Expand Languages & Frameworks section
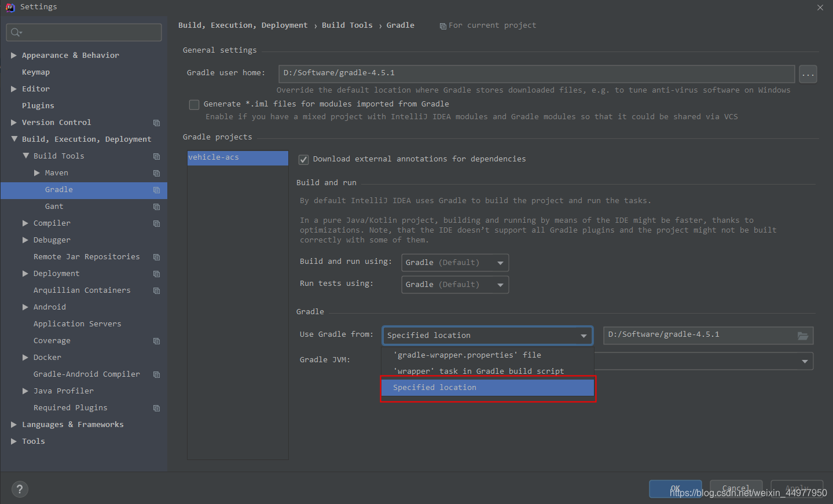This screenshot has width=833, height=504. click(x=14, y=425)
